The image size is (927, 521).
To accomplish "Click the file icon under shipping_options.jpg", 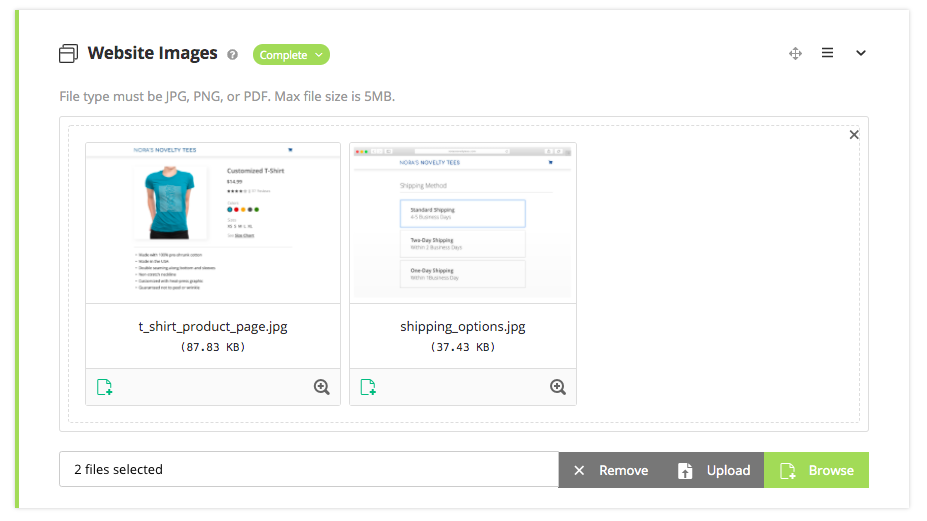I will (x=367, y=387).
